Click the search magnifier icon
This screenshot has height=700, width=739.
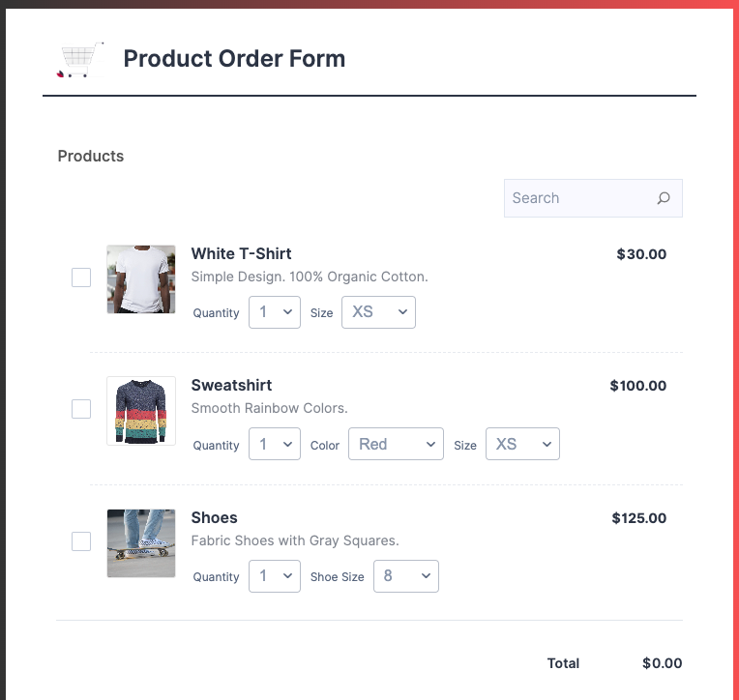(x=664, y=198)
